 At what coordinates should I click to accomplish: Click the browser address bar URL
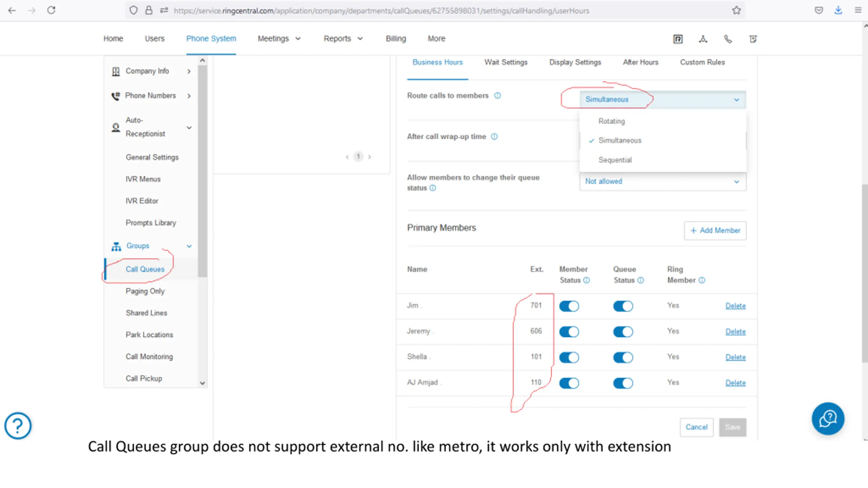(x=381, y=11)
